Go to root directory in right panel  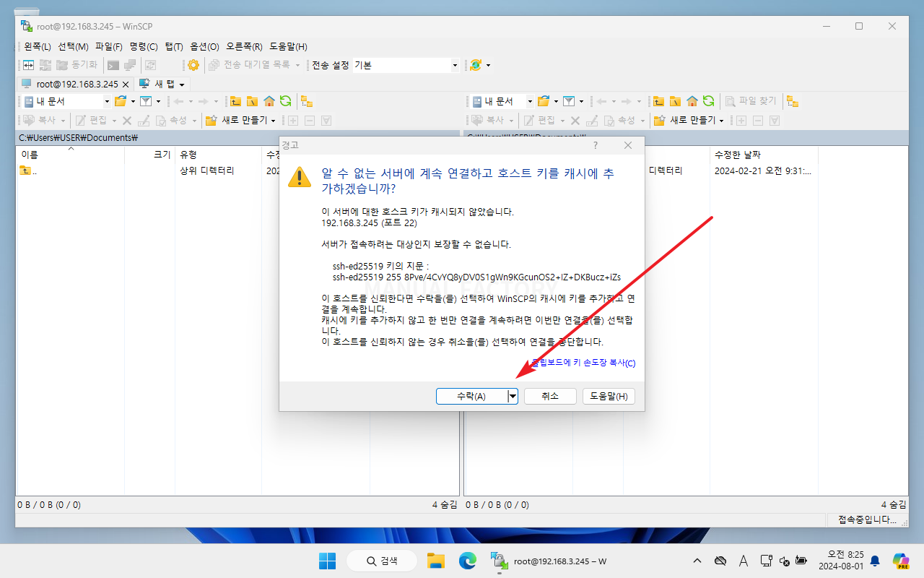pyautogui.click(x=675, y=102)
